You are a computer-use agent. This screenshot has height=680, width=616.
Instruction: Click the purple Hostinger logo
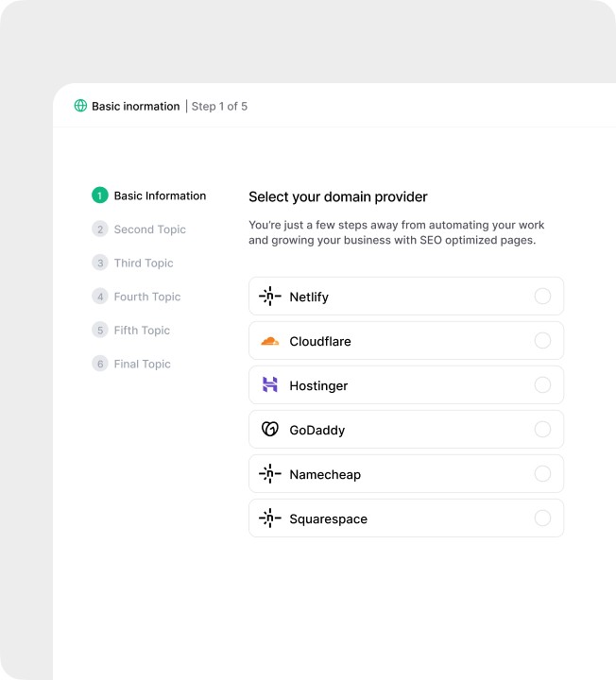(x=270, y=384)
